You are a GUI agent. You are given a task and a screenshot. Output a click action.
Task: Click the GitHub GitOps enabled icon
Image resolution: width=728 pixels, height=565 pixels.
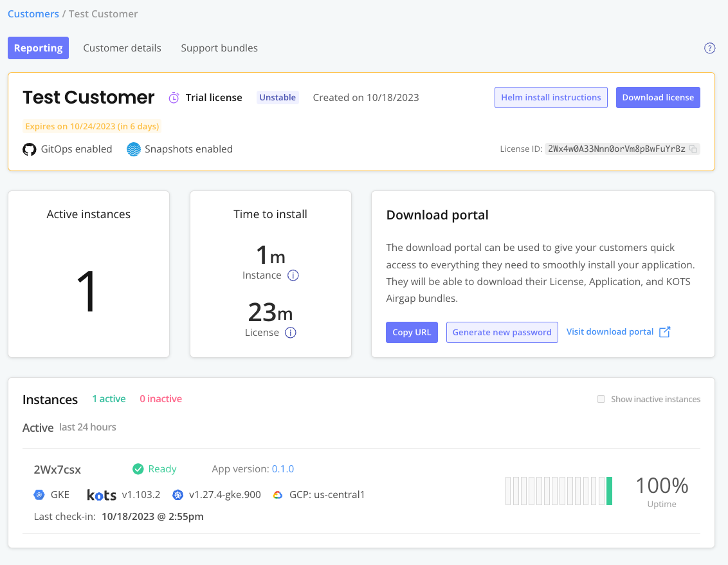click(29, 149)
